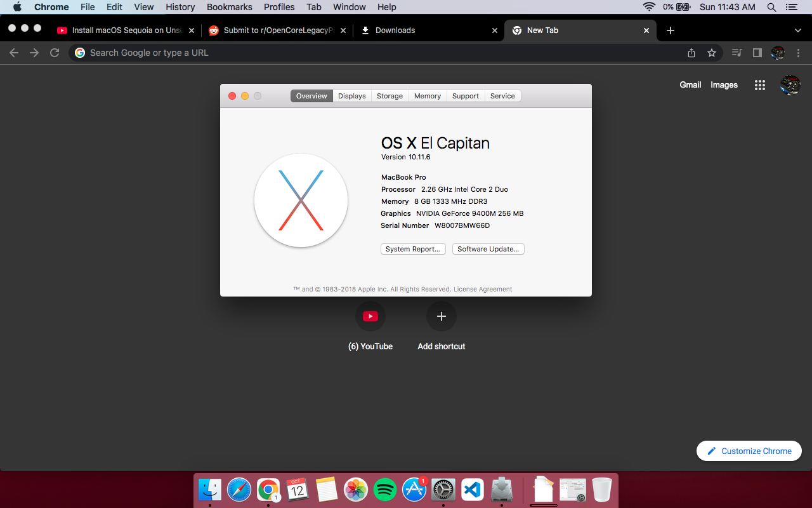Switch to the Storage tab
This screenshot has height=508, width=812.
click(390, 96)
